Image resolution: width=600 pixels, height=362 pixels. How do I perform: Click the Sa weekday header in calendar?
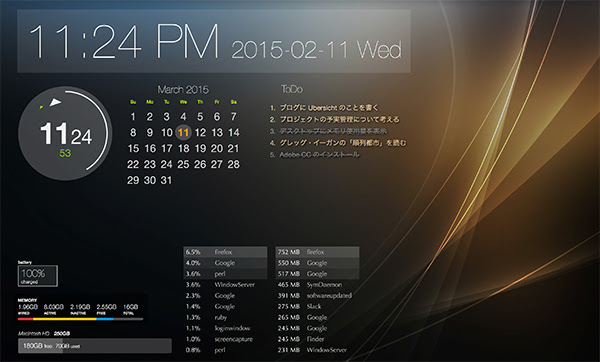click(233, 102)
